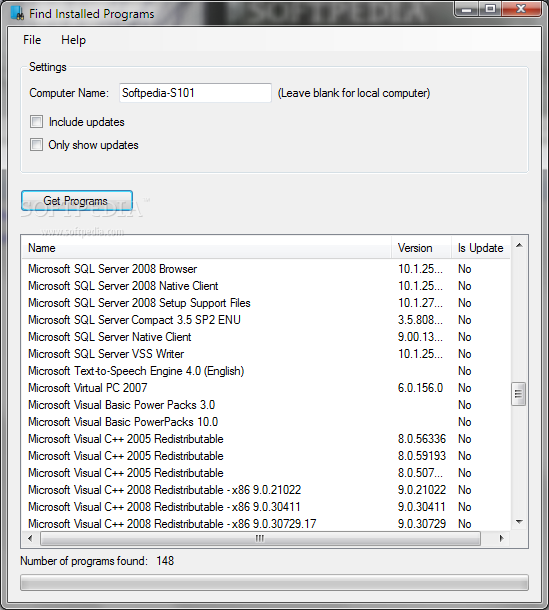This screenshot has width=549, height=610.
Task: Tick the Only show updates checkbox
Action: (37, 145)
